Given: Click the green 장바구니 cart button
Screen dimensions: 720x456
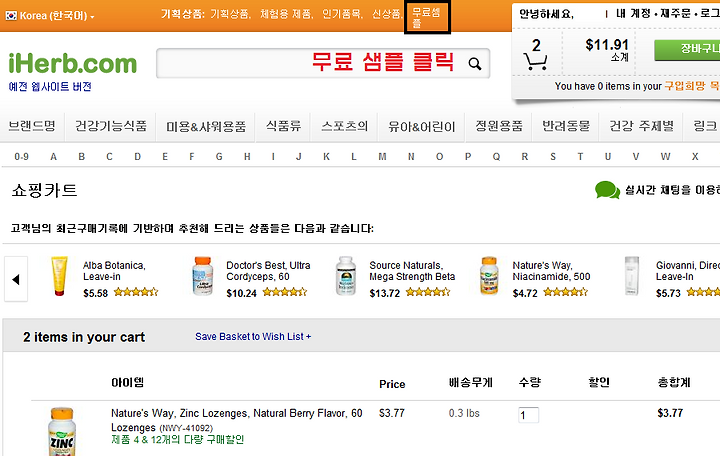Looking at the screenshot, I should pos(687,50).
